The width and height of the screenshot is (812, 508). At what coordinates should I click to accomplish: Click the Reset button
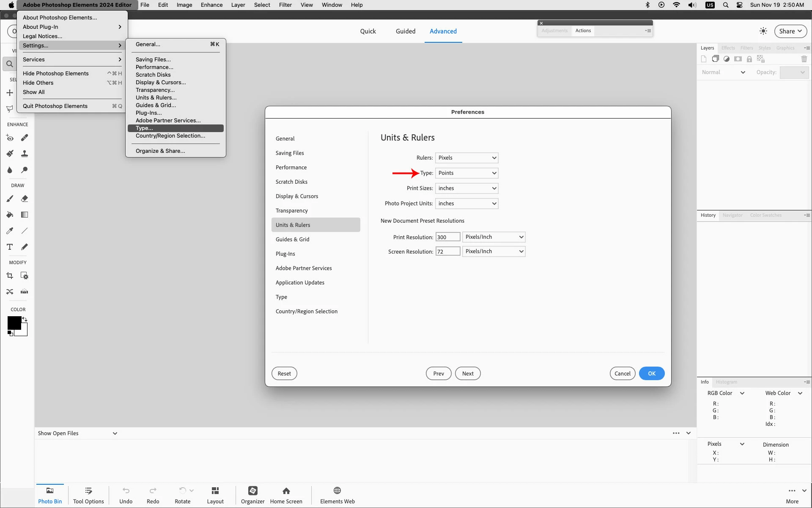point(284,373)
